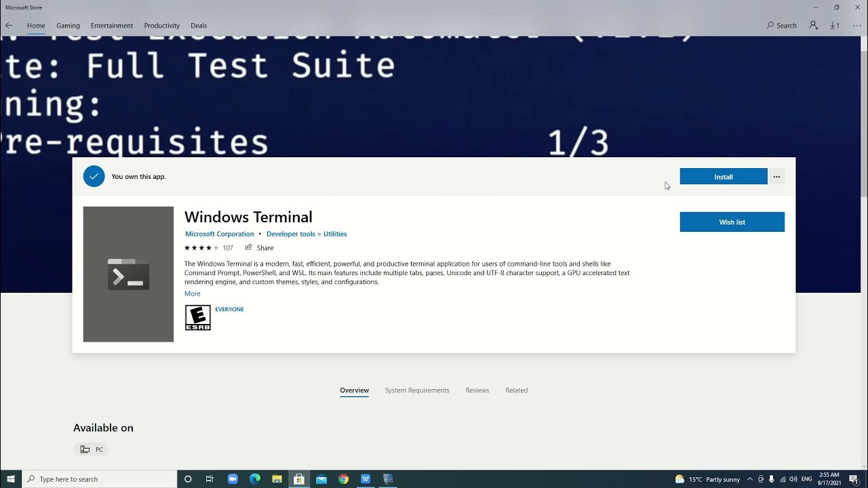The width and height of the screenshot is (868, 488).
Task: Click the taskbar search field
Action: 100,479
